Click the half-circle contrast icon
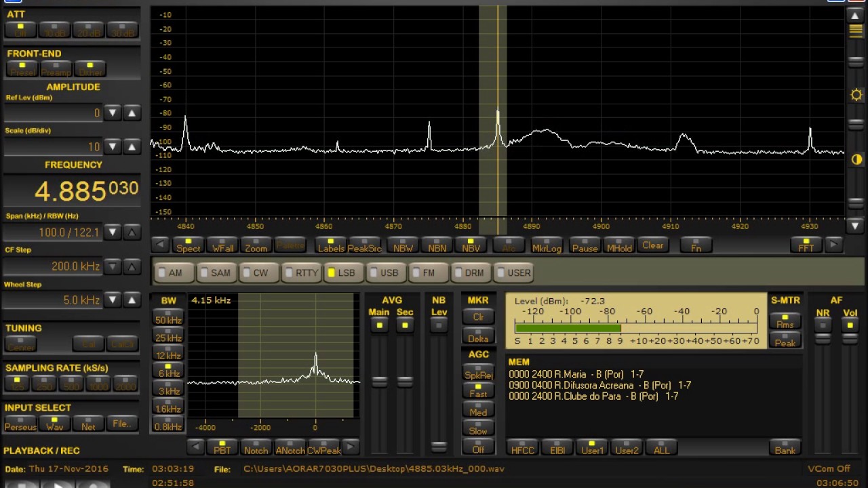 coord(856,160)
